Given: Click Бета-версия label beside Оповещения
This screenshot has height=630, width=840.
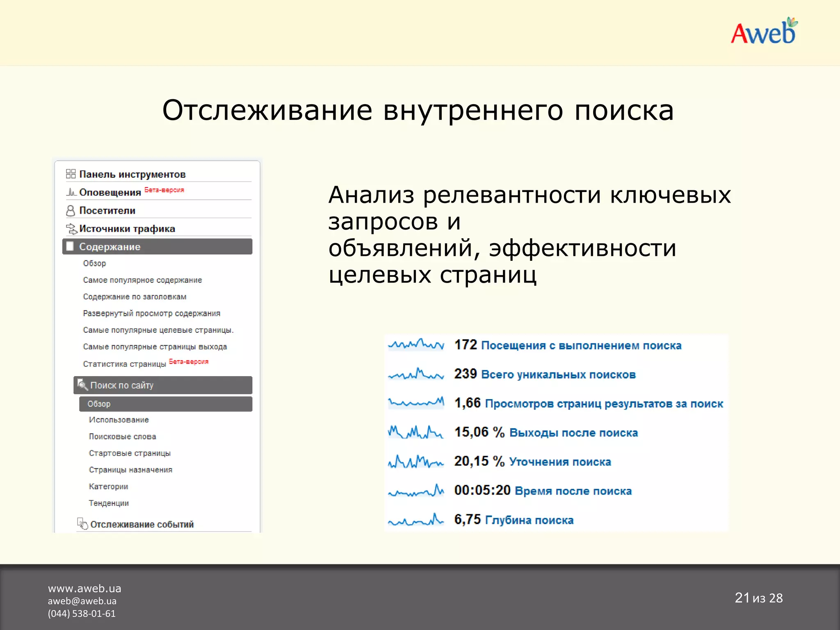Looking at the screenshot, I should [x=164, y=190].
